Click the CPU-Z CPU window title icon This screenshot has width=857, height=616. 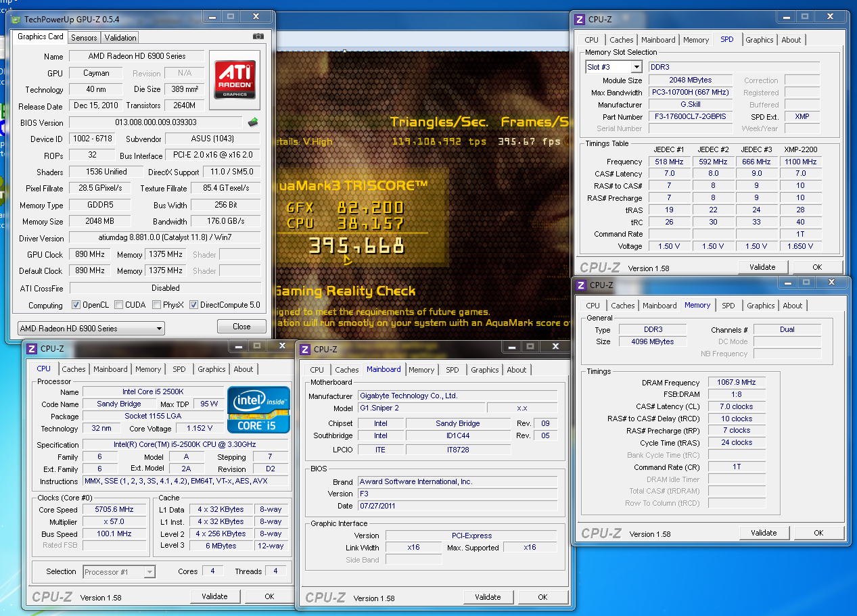pos(32,349)
